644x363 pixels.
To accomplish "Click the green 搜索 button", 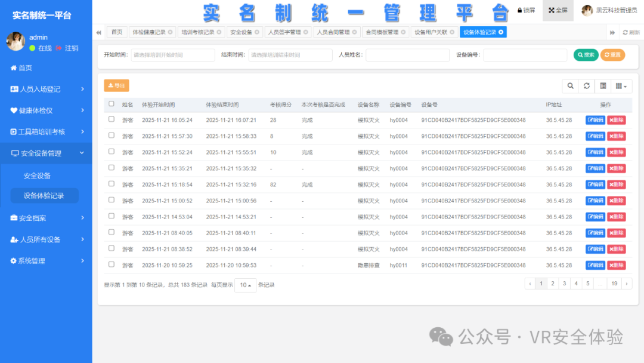I will point(586,55).
